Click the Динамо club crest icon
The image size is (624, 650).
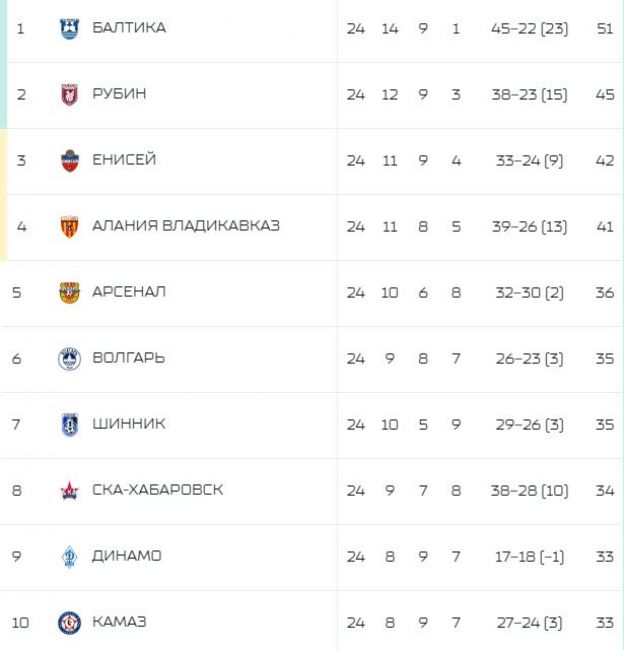coord(69,557)
